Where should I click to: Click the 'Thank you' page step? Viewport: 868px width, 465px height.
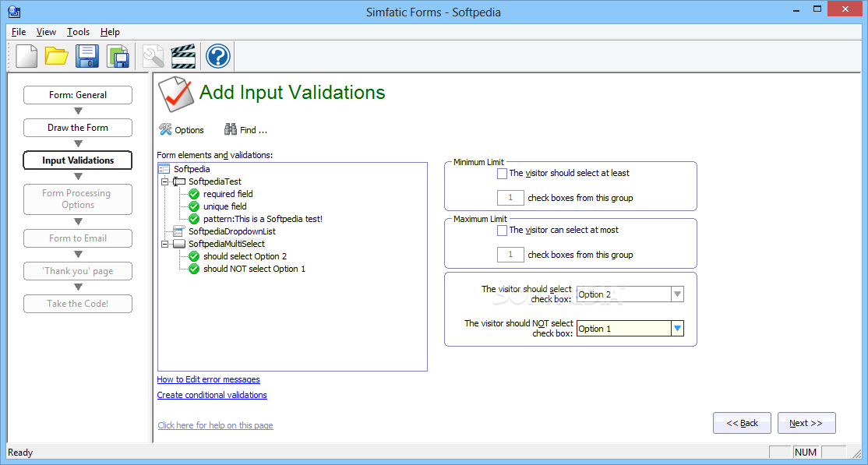point(78,271)
